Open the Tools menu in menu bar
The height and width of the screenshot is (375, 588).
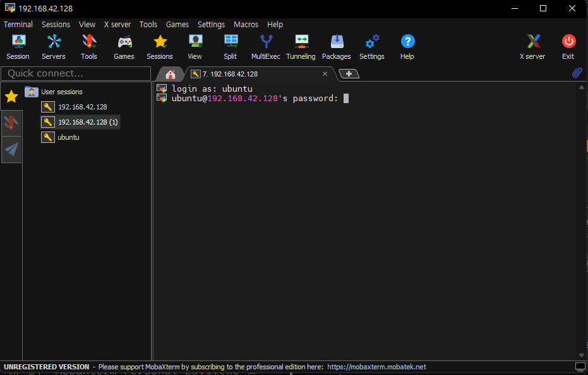148,25
